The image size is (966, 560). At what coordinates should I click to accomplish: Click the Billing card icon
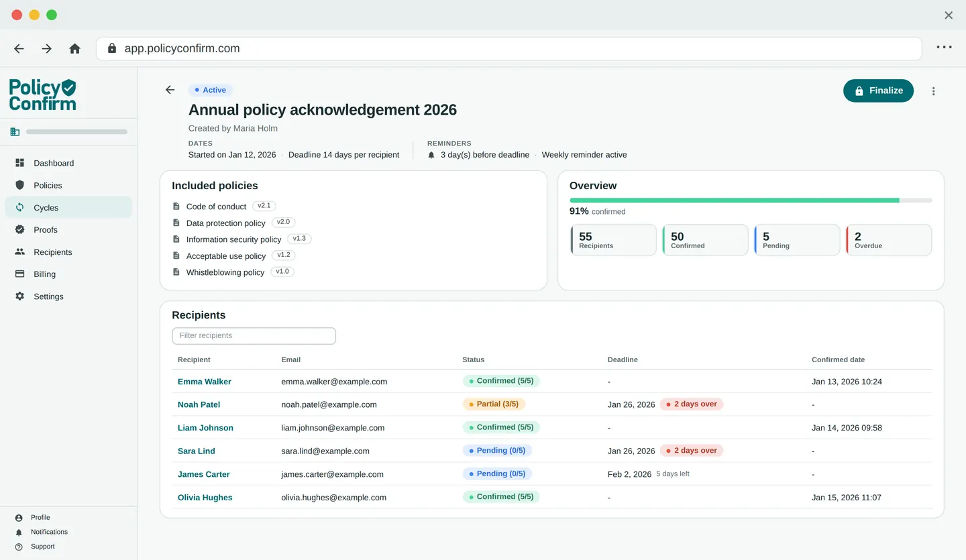[x=20, y=274]
